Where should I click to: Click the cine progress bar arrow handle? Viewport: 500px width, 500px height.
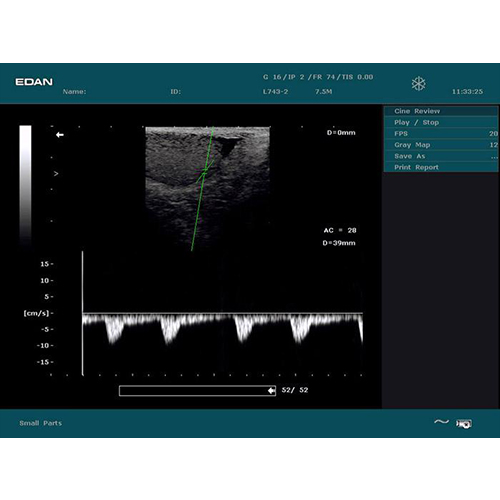click(272, 390)
